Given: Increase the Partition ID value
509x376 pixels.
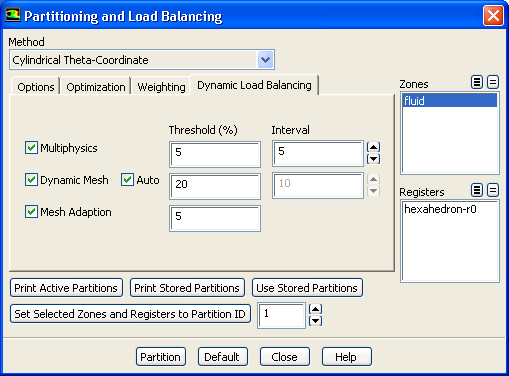Looking at the screenshot, I should (315, 309).
